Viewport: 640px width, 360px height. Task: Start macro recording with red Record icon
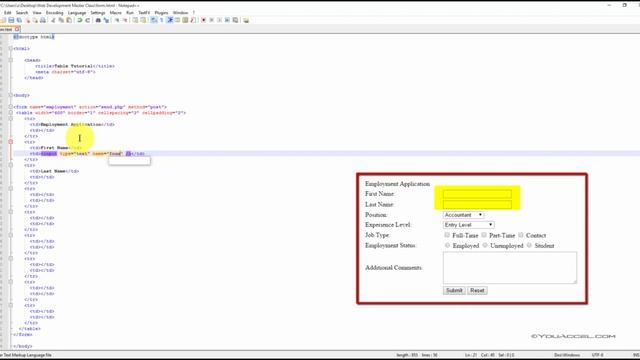203,20
